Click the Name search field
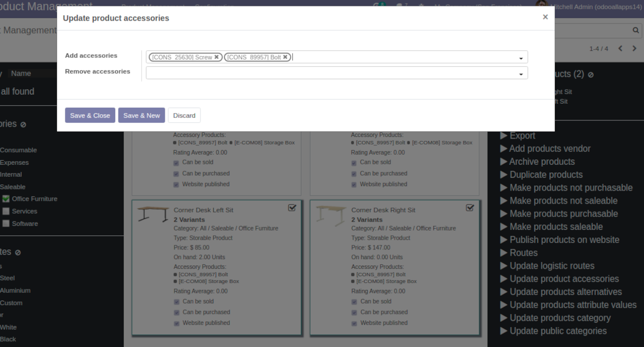This screenshot has height=347, width=644. click(x=33, y=74)
